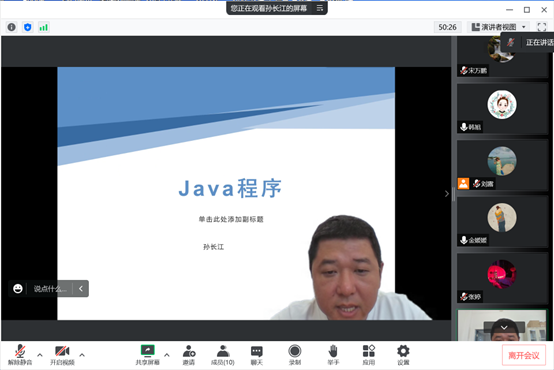Collapse the chat input bar arrow
Viewport: 554px width, 370px height.
(81, 289)
